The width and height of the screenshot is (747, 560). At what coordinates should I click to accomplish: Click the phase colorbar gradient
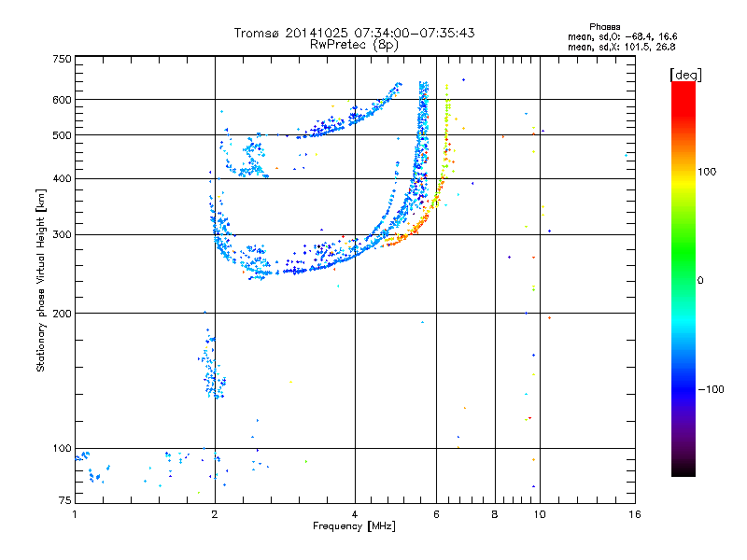(x=684, y=279)
